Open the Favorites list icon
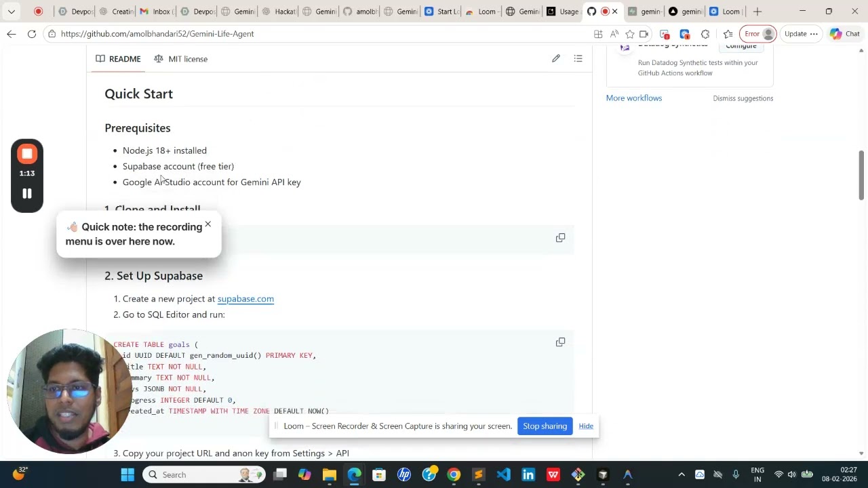Viewport: 868px width, 488px height. point(728,34)
